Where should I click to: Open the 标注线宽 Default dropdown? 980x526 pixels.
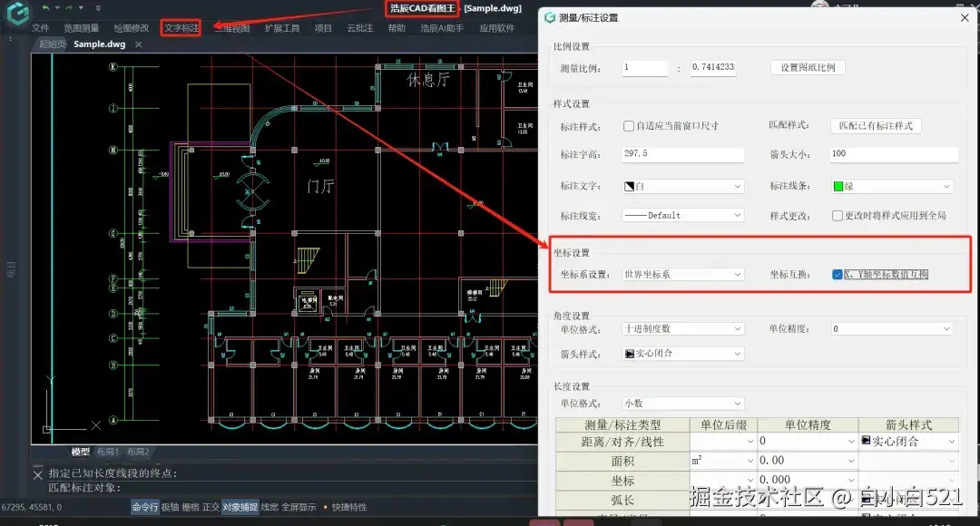[683, 216]
